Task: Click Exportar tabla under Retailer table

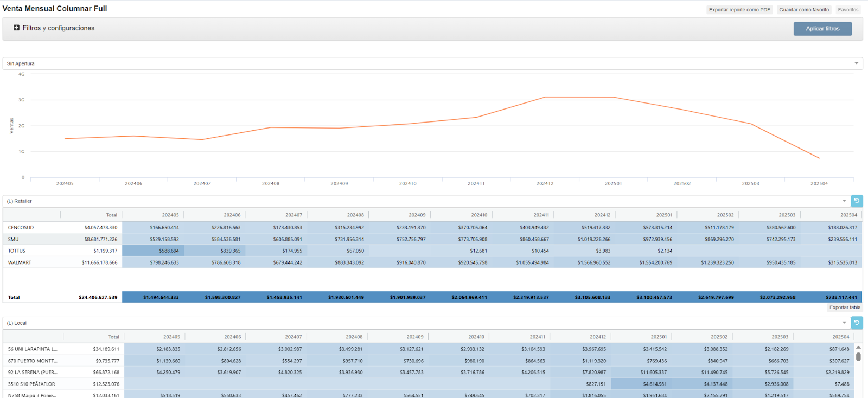Action: click(x=845, y=307)
